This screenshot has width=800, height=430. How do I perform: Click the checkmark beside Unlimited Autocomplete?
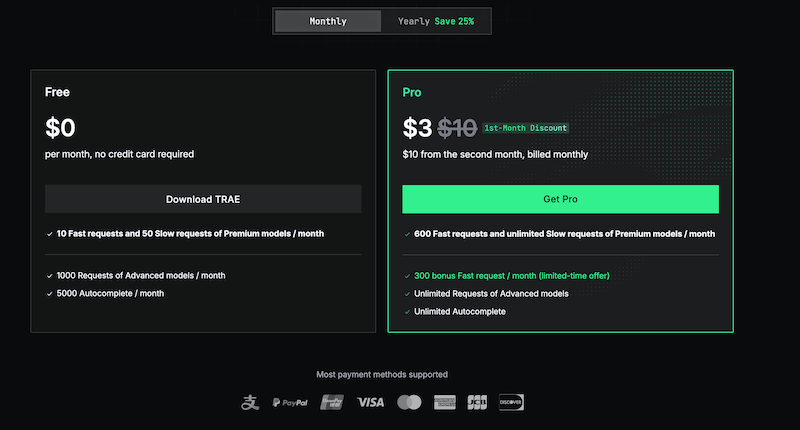tap(406, 312)
